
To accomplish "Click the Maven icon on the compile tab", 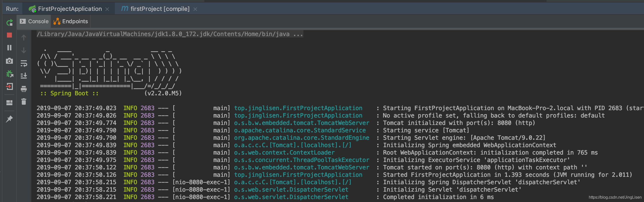I will pos(124,9).
